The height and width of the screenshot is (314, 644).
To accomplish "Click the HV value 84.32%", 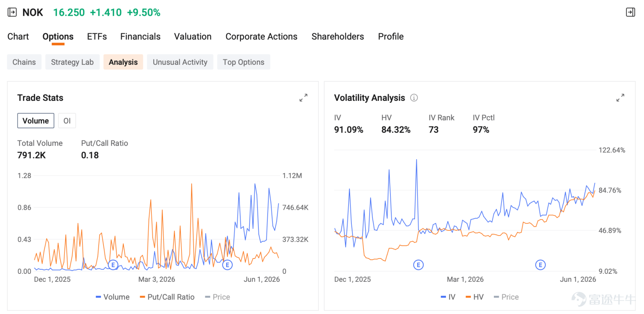I will point(396,130).
